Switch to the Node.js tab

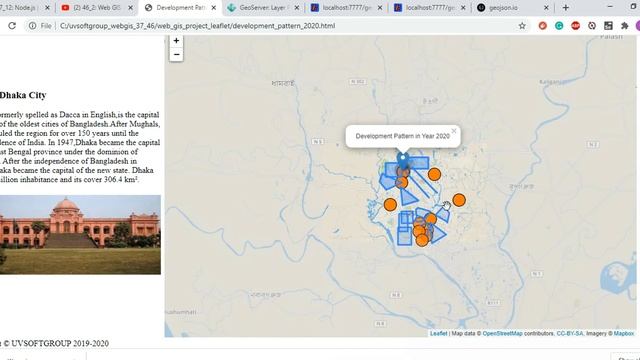tap(20, 8)
